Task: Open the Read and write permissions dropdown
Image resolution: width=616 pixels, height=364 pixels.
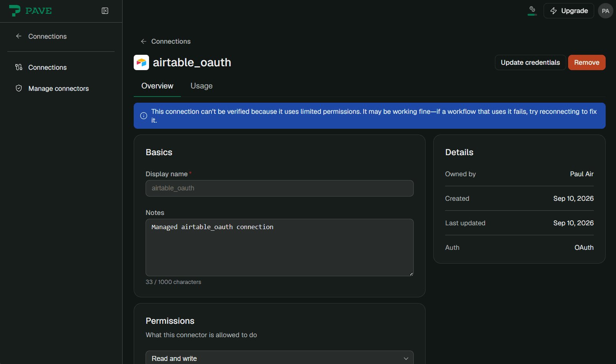Action: coord(280,358)
